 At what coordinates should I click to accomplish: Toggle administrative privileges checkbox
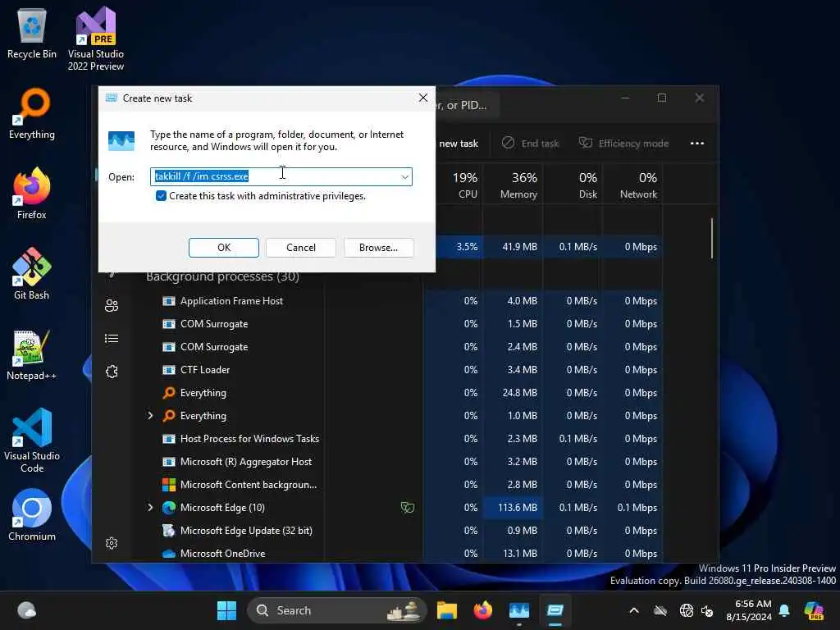(161, 196)
